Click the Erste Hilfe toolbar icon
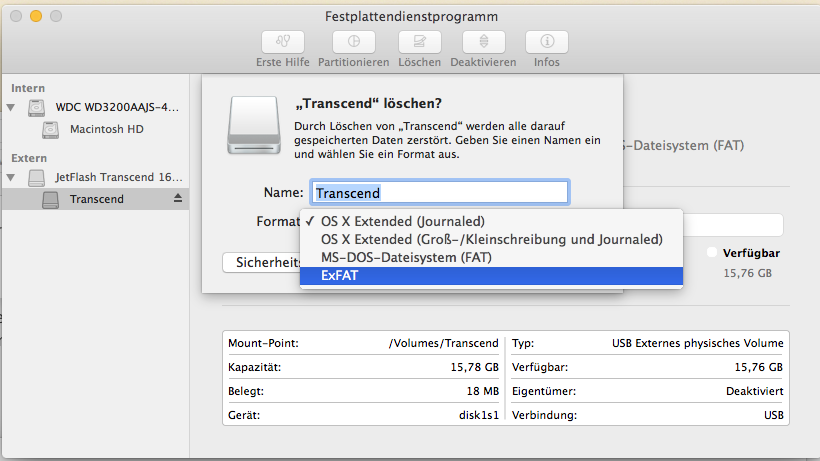This screenshot has height=461, width=820. [283, 42]
